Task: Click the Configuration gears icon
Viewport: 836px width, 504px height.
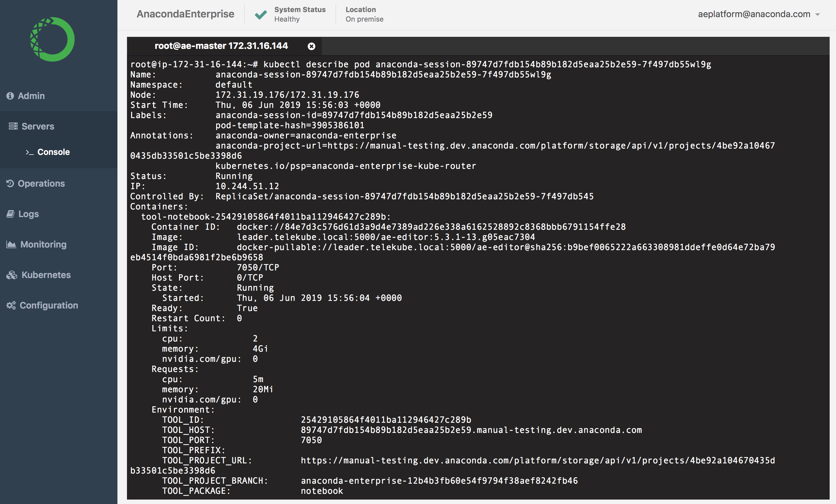Action: 11,306
